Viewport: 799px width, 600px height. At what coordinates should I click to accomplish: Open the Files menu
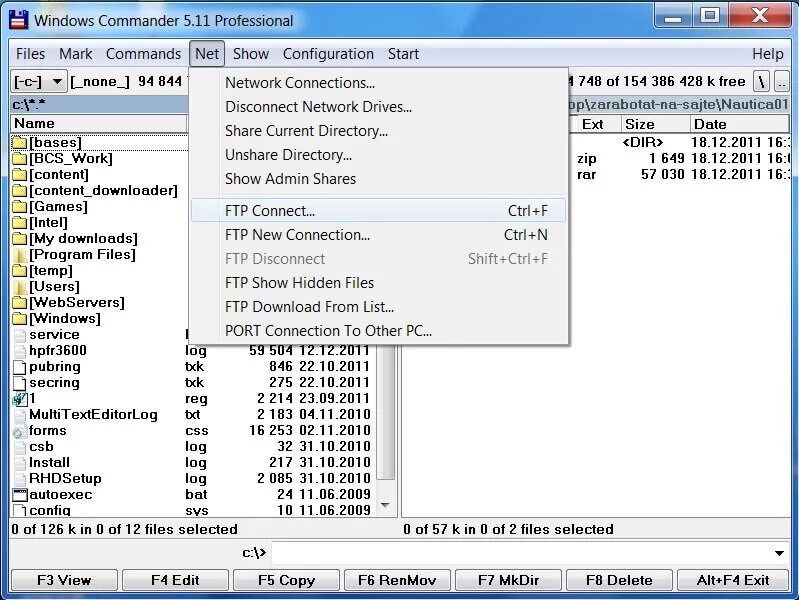pyautogui.click(x=31, y=54)
